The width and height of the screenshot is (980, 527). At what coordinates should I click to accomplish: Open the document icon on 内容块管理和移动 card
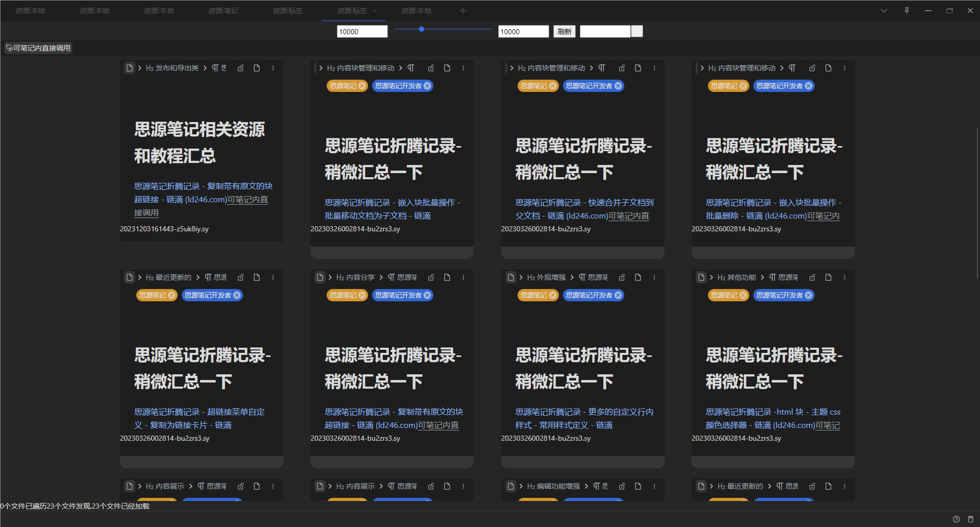pyautogui.click(x=447, y=67)
